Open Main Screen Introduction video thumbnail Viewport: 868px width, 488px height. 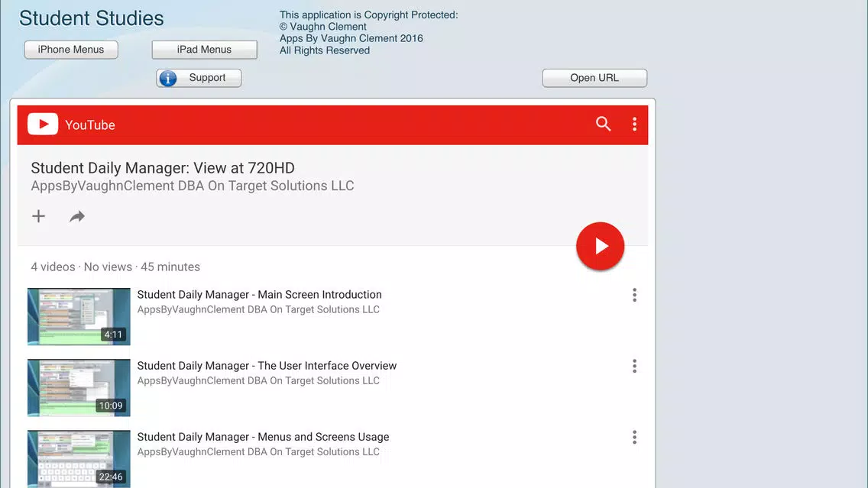pos(79,316)
